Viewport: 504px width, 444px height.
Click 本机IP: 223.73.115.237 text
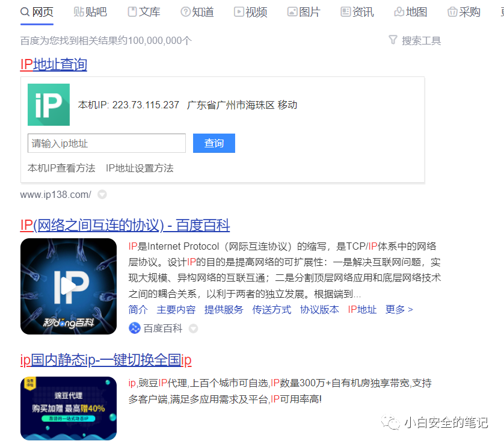tap(129, 105)
